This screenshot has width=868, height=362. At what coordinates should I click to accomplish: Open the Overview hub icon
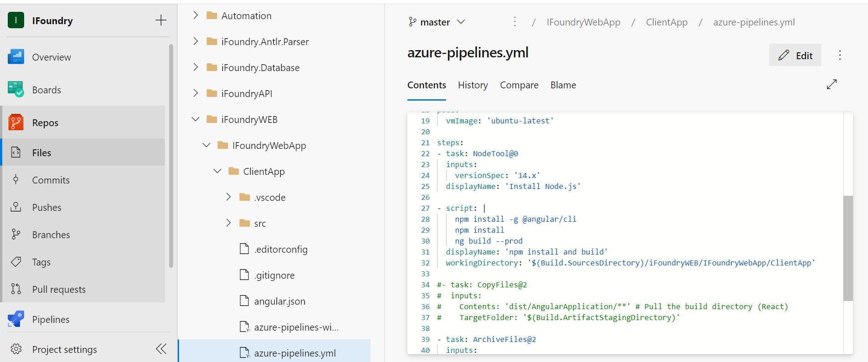click(16, 57)
